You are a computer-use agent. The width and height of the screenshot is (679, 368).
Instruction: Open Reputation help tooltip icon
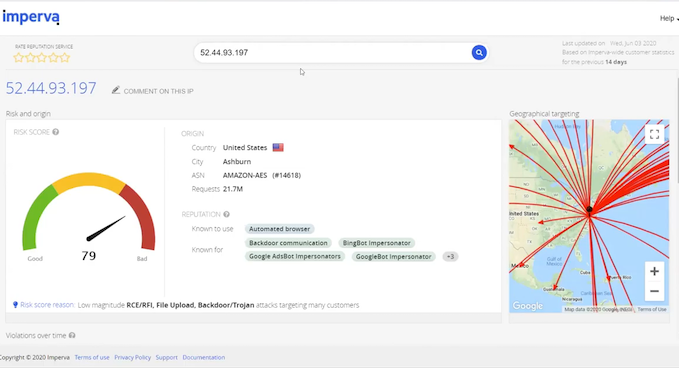click(226, 214)
